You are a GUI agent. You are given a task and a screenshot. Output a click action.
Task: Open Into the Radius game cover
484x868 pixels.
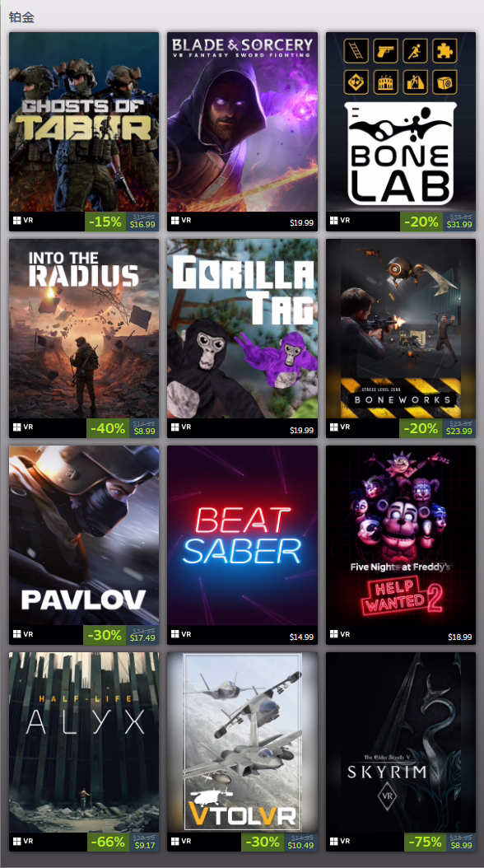(x=84, y=329)
